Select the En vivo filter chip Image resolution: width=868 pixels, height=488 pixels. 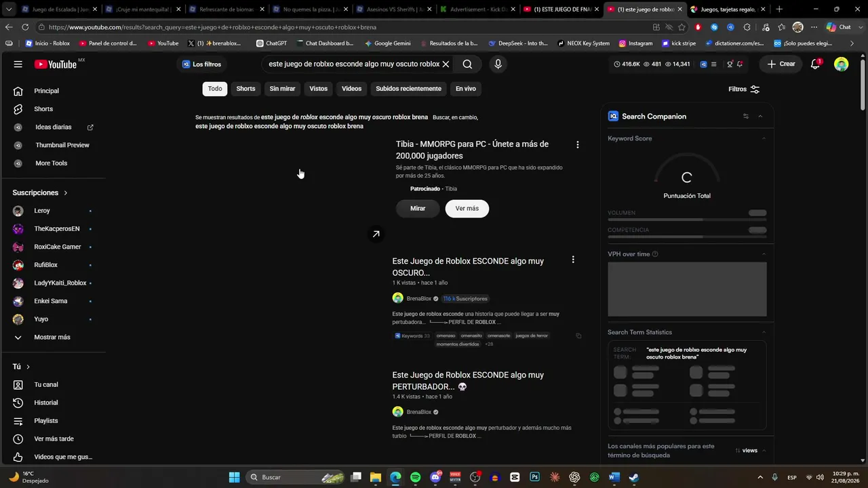click(465, 89)
